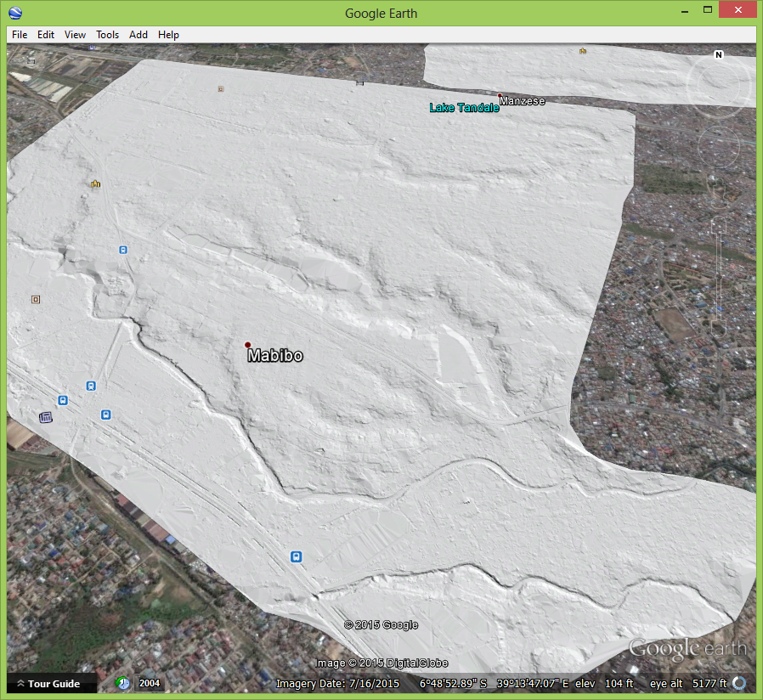Click the "elev 104 ft" readout

(604, 684)
